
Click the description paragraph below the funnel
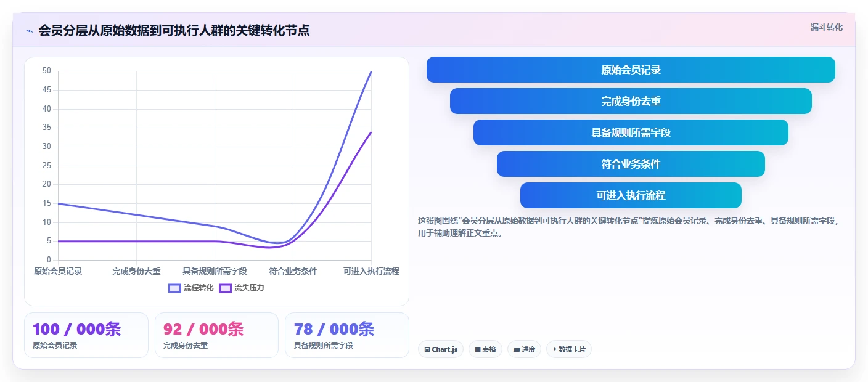[x=629, y=227]
